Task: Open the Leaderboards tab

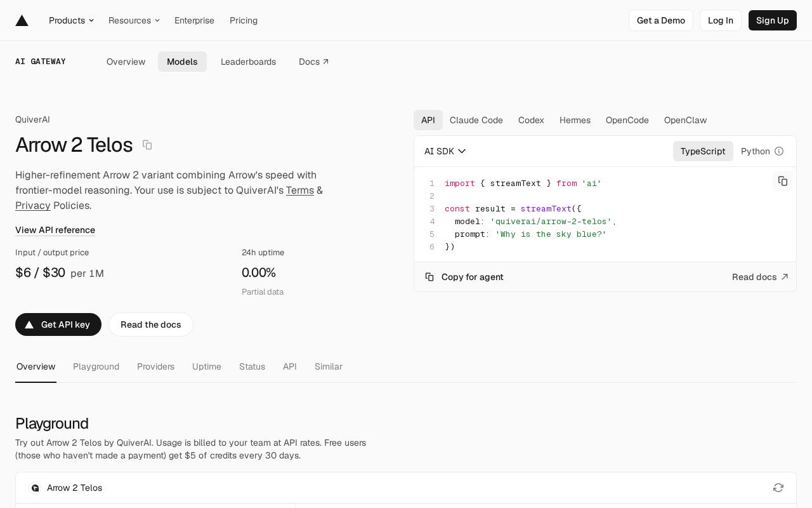Action: [248, 62]
